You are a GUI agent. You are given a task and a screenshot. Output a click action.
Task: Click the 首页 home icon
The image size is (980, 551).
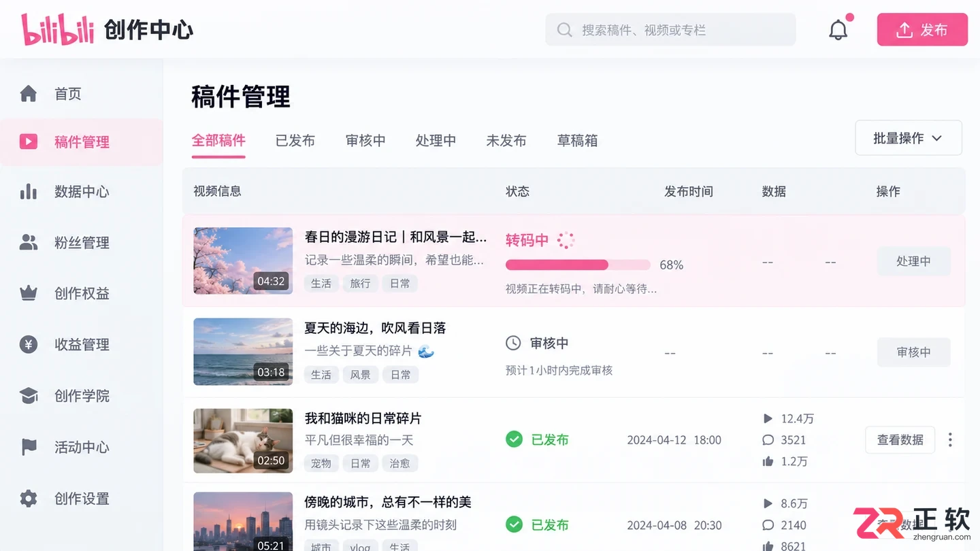[29, 93]
